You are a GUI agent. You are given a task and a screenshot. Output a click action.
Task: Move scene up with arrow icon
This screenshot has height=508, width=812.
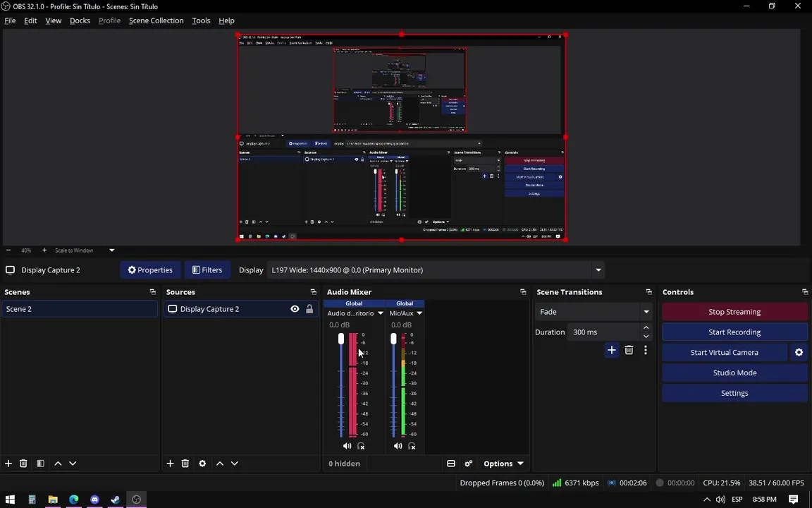[58, 464]
